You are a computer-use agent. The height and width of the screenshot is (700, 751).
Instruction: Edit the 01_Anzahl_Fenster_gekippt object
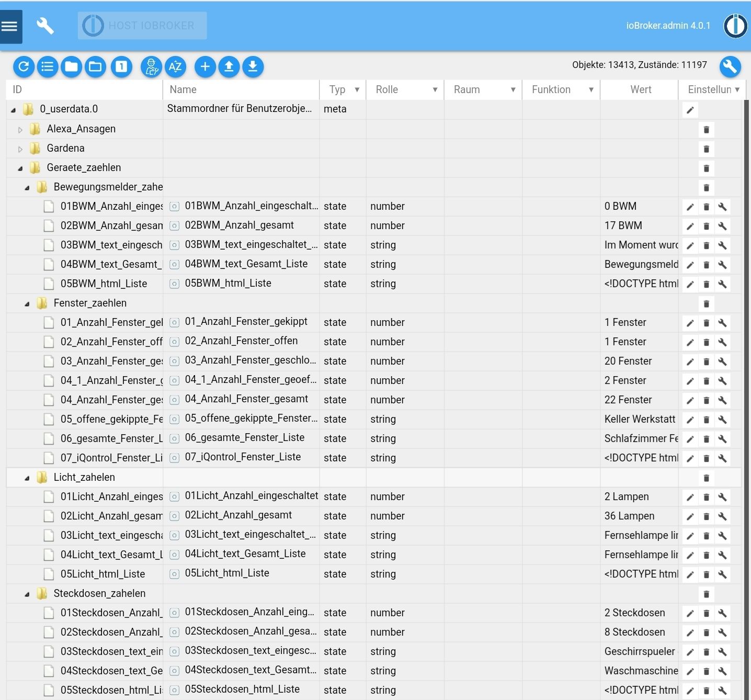(x=690, y=323)
